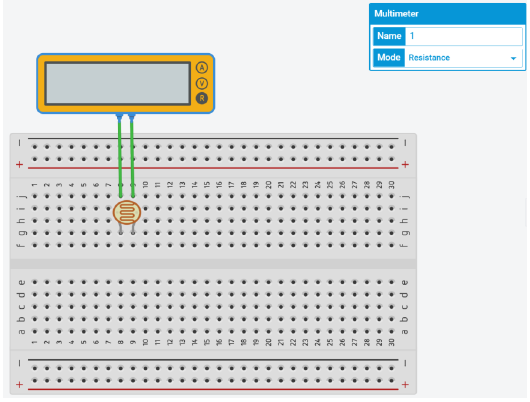Click the Name label in Multimeter panel
The width and height of the screenshot is (530, 402).
389,36
